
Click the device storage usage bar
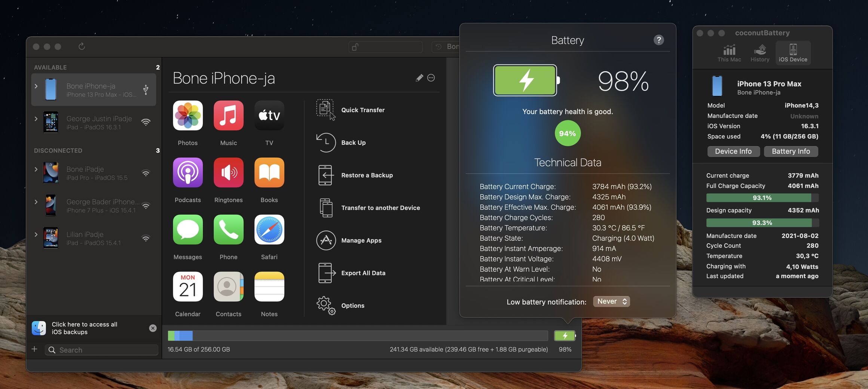(358, 336)
